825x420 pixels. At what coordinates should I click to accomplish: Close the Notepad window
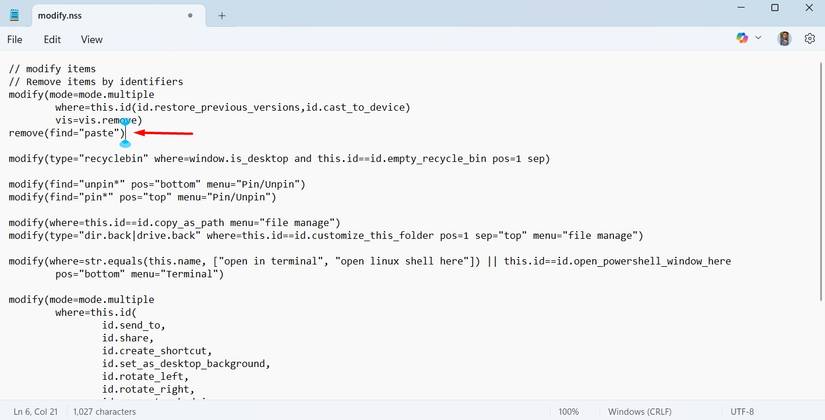tap(809, 8)
